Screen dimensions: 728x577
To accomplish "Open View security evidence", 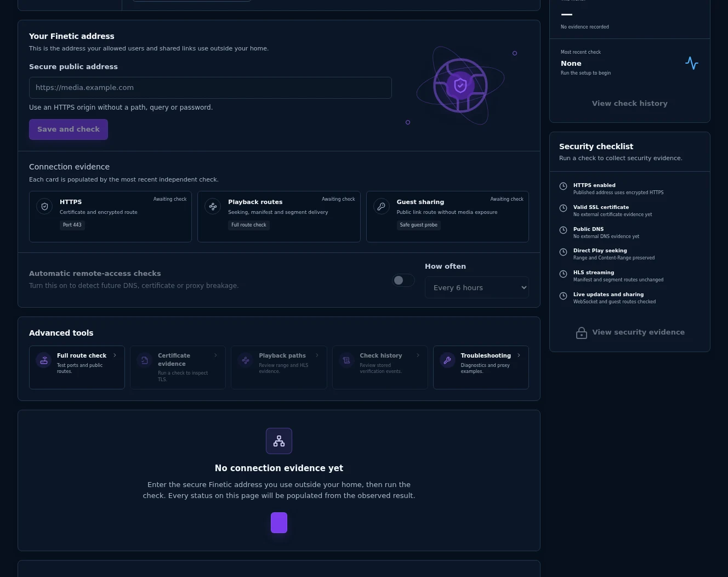I will (x=630, y=332).
